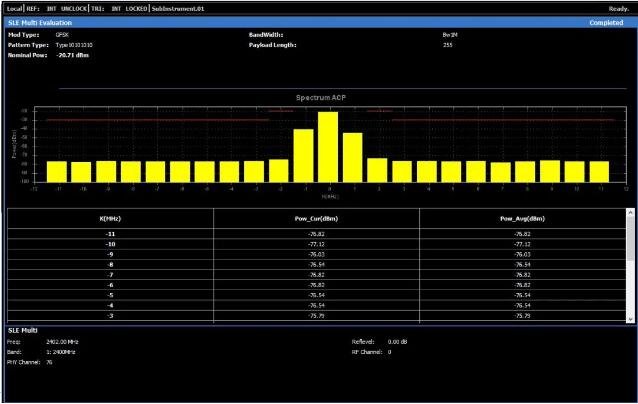
Task: Click the PHY Channel value field
Action: [x=50, y=363]
